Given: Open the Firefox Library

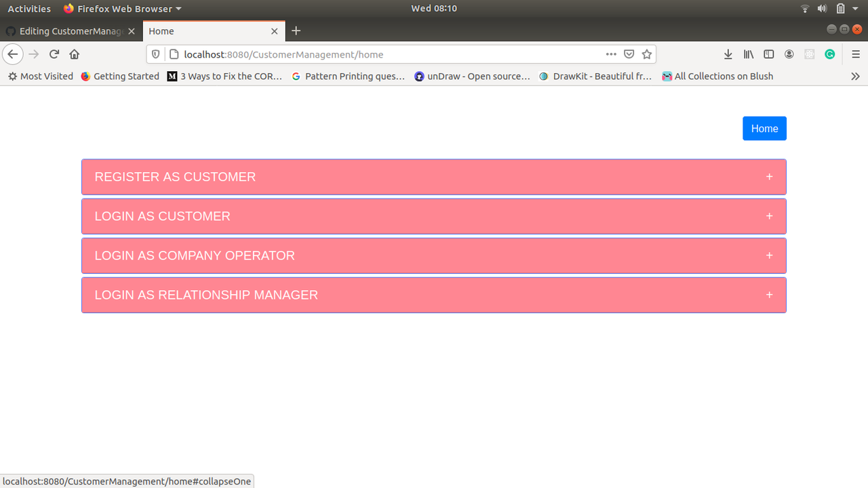Looking at the screenshot, I should tap(748, 54).
